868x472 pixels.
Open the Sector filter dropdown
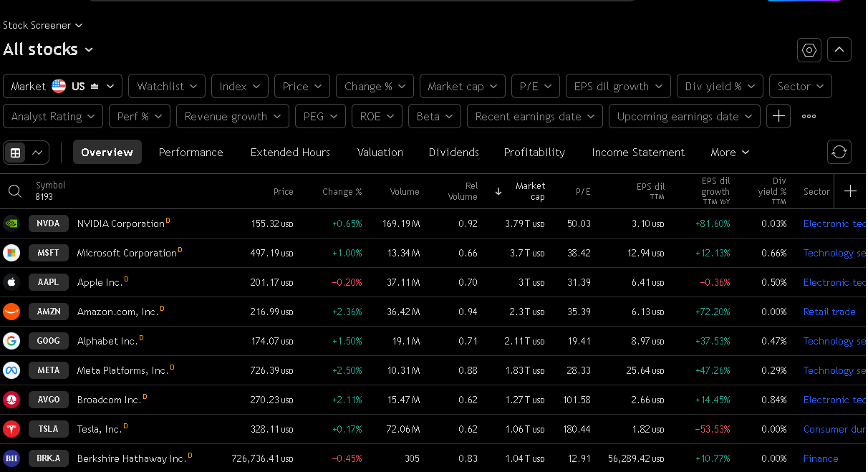click(x=801, y=86)
